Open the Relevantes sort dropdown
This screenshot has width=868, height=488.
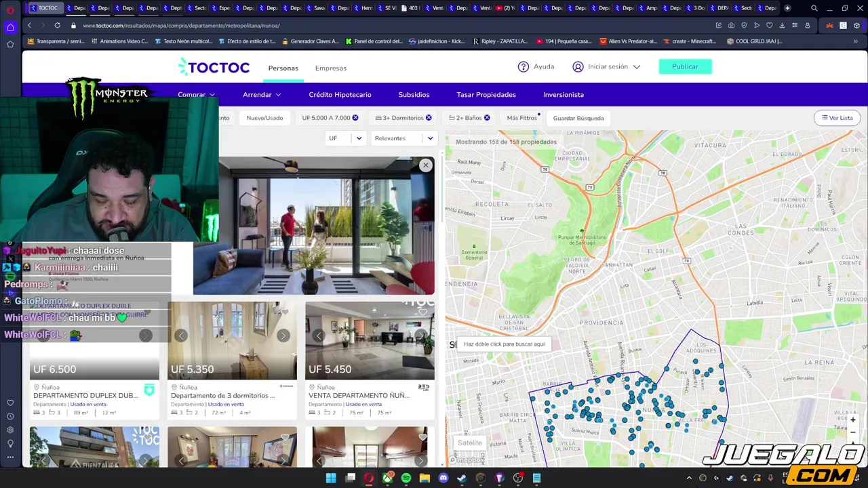(x=404, y=138)
